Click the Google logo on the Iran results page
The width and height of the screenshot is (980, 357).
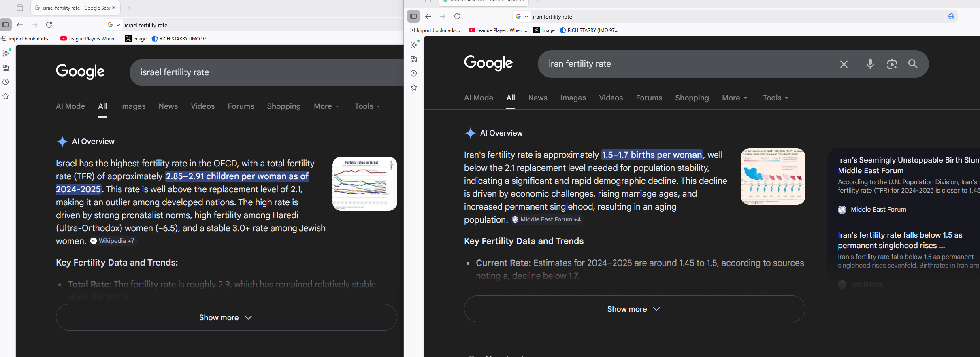(488, 63)
